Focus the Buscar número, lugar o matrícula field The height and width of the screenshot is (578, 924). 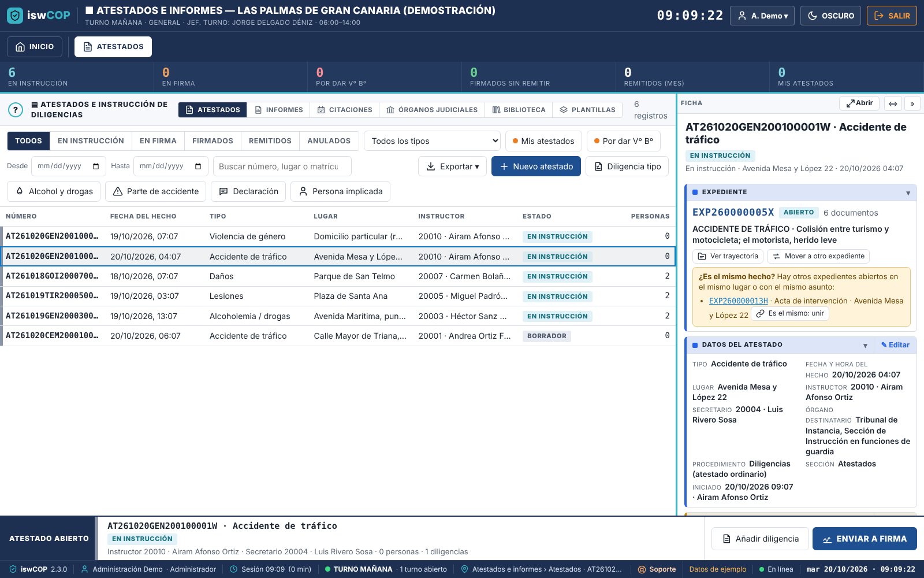coord(282,166)
